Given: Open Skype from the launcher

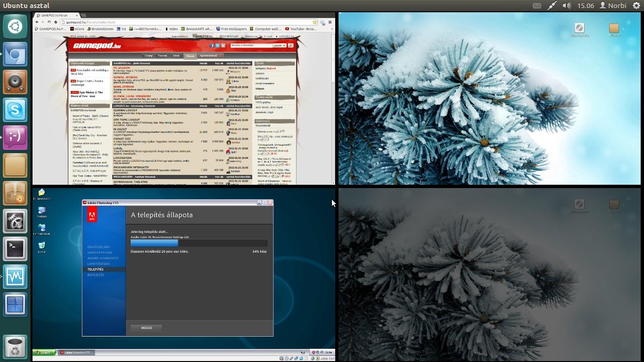Looking at the screenshot, I should point(15,110).
